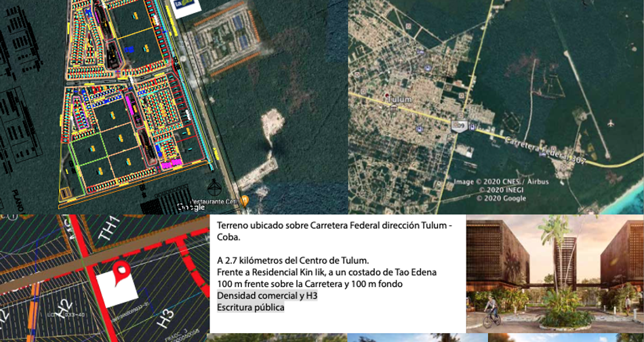This screenshot has height=342, width=644.
Task: Click the 'Image © 2020 CNES / Airbus' attribution
Action: (x=501, y=181)
